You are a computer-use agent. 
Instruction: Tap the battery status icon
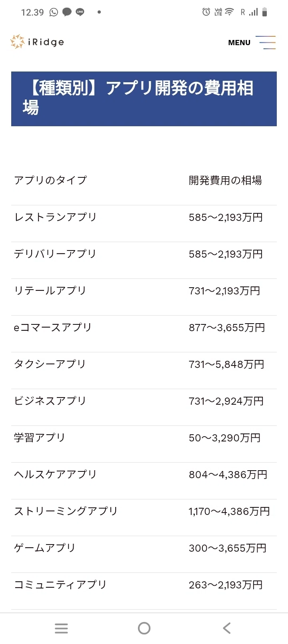click(x=264, y=12)
